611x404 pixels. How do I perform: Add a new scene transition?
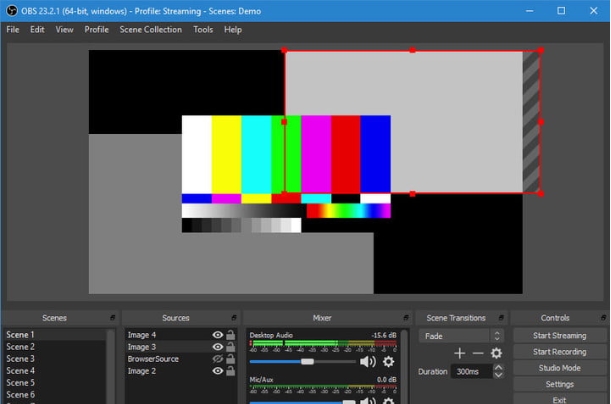459,353
